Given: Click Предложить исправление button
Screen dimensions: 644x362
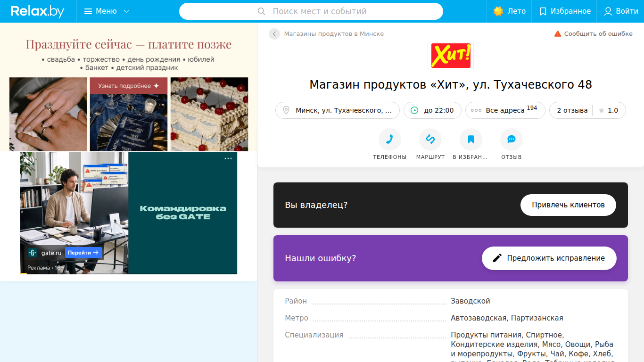Looking at the screenshot, I should 549,258.
